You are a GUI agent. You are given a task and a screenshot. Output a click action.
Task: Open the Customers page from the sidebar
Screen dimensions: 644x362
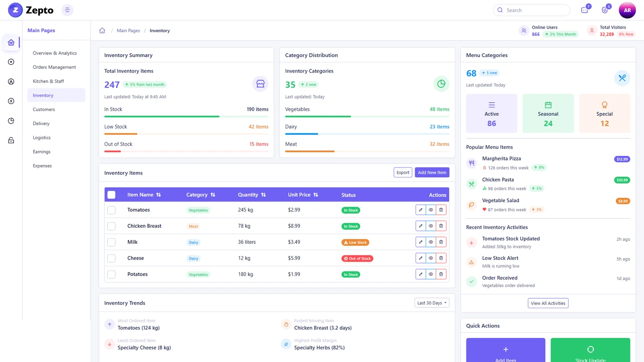tap(44, 109)
